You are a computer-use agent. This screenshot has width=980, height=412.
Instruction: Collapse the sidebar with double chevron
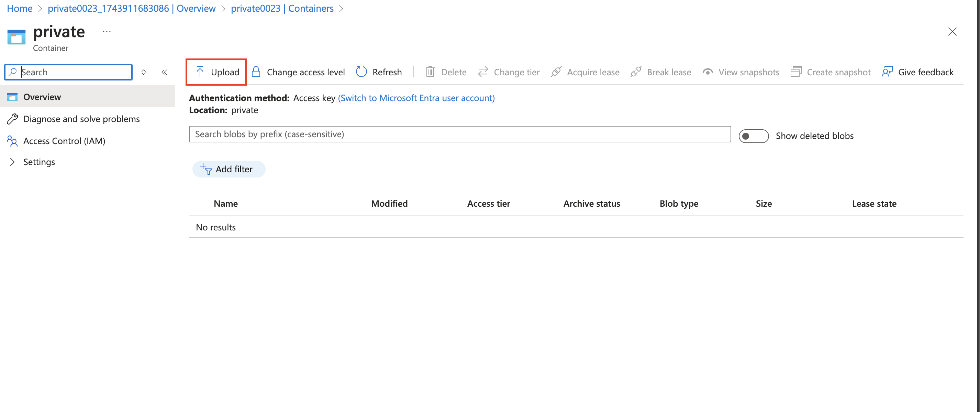(x=164, y=72)
